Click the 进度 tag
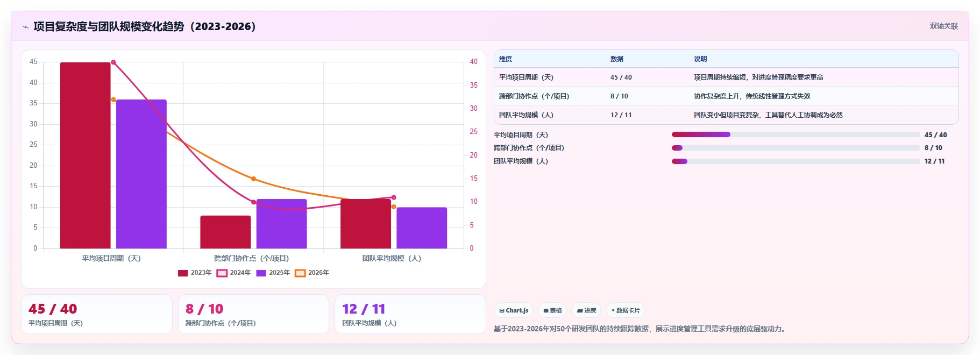 pos(586,310)
